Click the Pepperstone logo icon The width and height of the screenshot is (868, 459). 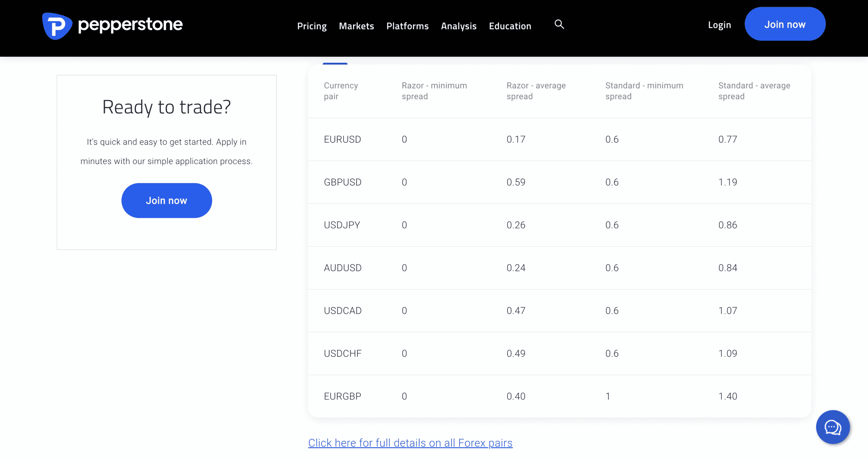[x=57, y=26]
